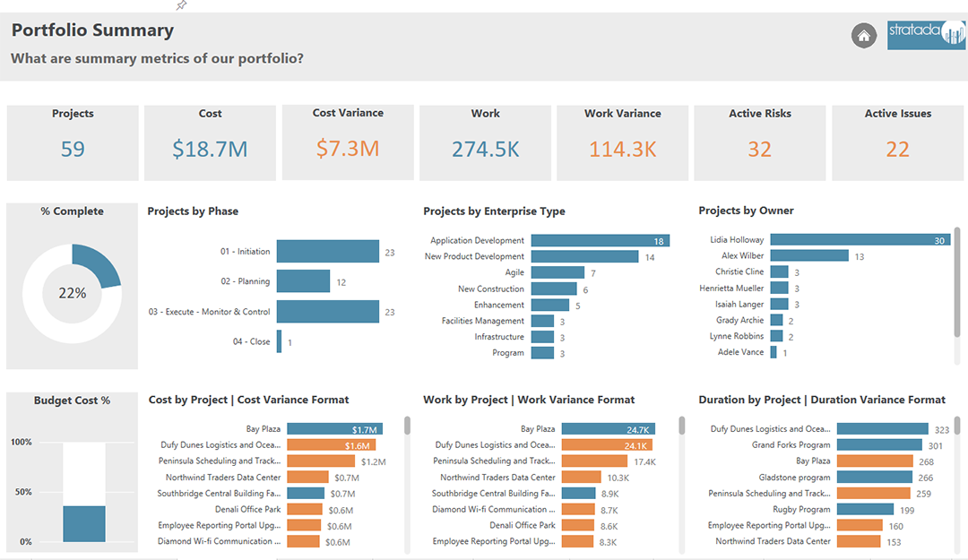This screenshot has height=560, width=968.
Task: Select the New Product Development bar
Action: (x=584, y=256)
